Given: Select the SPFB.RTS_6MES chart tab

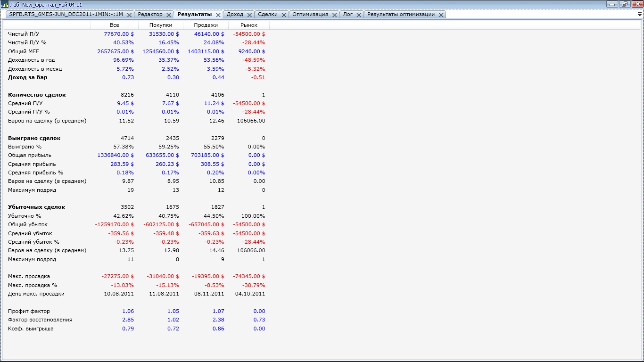Looking at the screenshot, I should pyautogui.click(x=66, y=15).
